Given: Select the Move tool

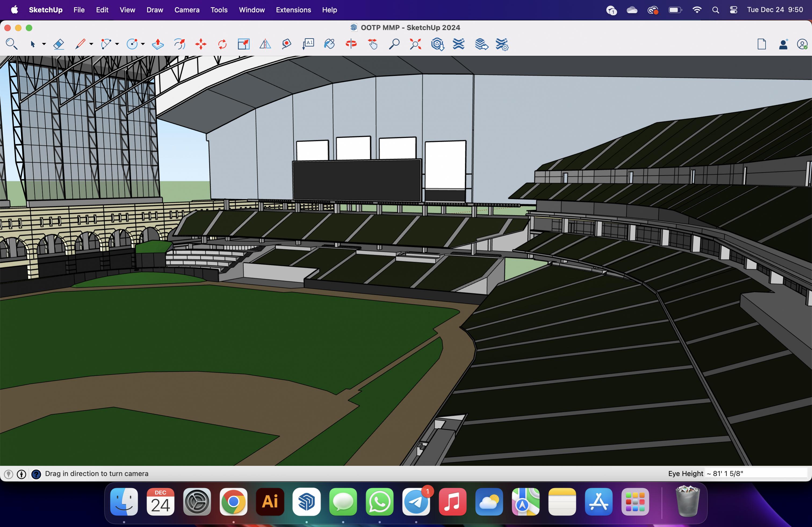Looking at the screenshot, I should click(x=201, y=44).
